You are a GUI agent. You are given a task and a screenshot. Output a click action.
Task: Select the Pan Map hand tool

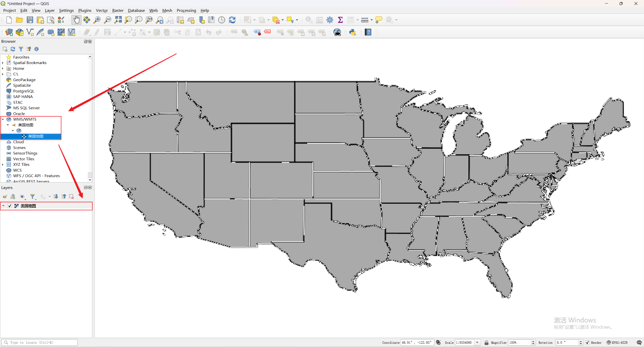coord(76,20)
